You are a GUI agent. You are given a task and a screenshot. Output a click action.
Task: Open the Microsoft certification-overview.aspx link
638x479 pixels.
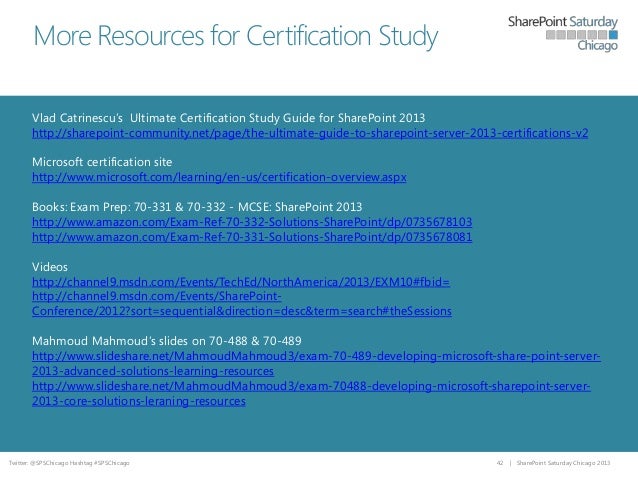coord(219,177)
